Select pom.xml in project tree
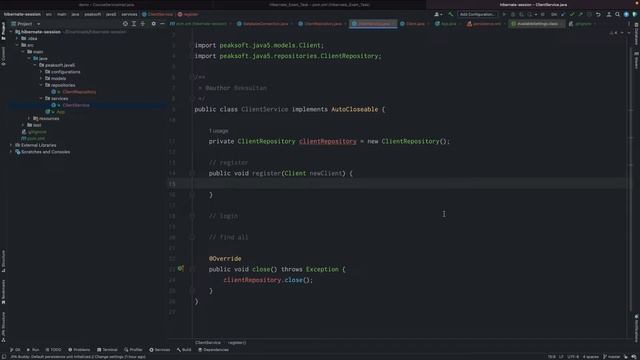The image size is (640, 360). (36, 138)
